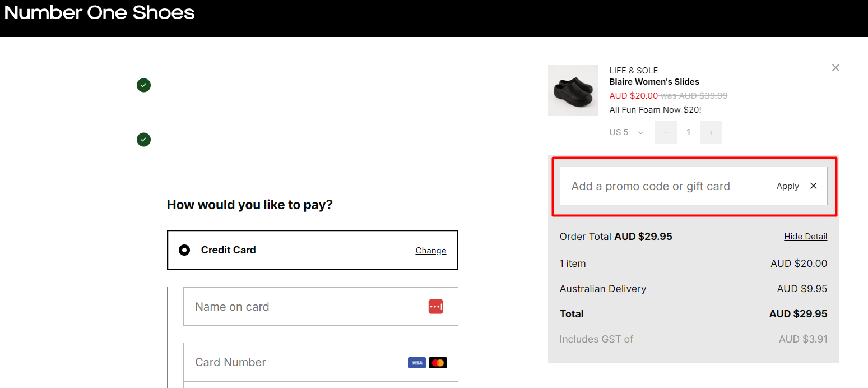Screen dimensions: 868x388
Task: Decrease item quantity with minus button
Action: [666, 132]
